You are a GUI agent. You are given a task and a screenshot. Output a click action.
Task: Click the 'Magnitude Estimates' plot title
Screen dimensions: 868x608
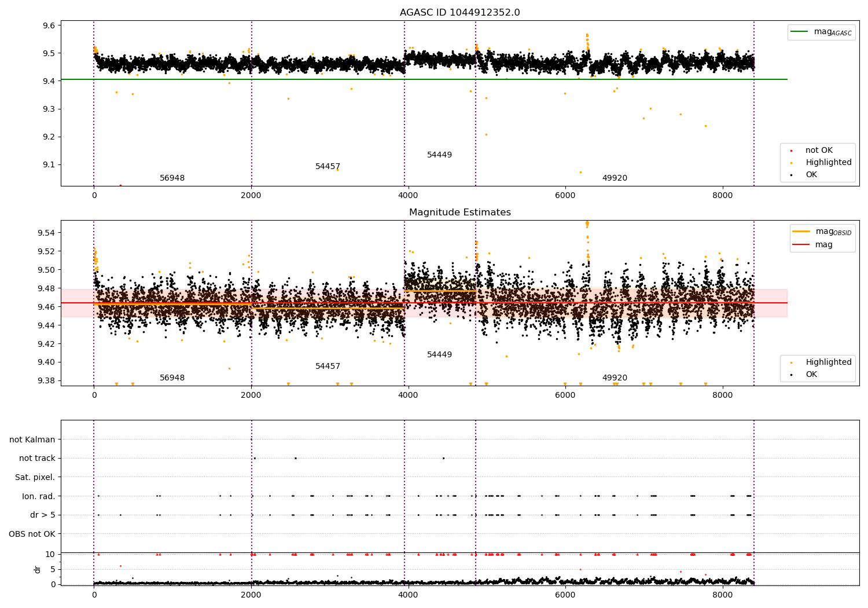[459, 213]
